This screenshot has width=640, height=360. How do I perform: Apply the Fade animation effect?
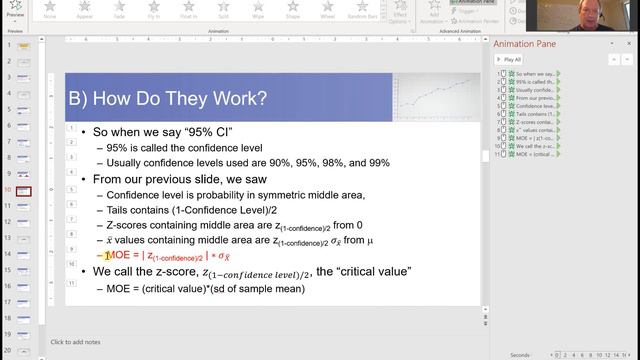[x=119, y=10]
